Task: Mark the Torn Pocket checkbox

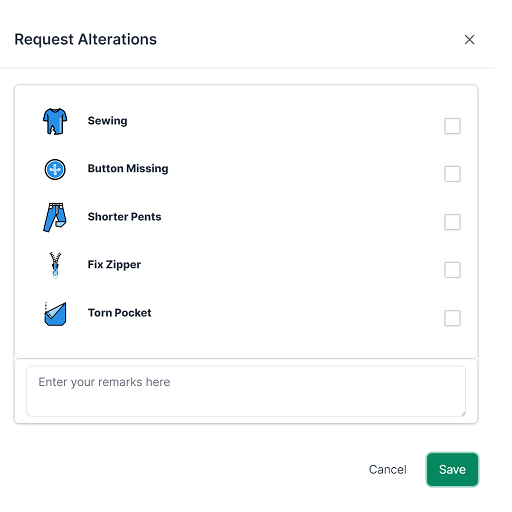Action: coord(452,318)
